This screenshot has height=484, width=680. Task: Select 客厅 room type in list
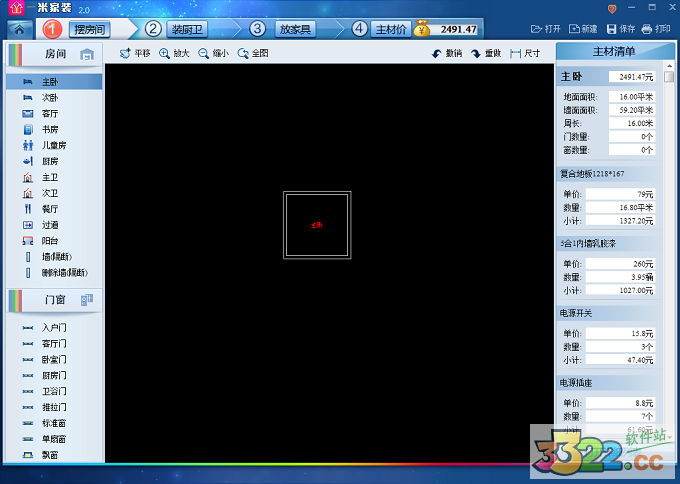click(49, 114)
